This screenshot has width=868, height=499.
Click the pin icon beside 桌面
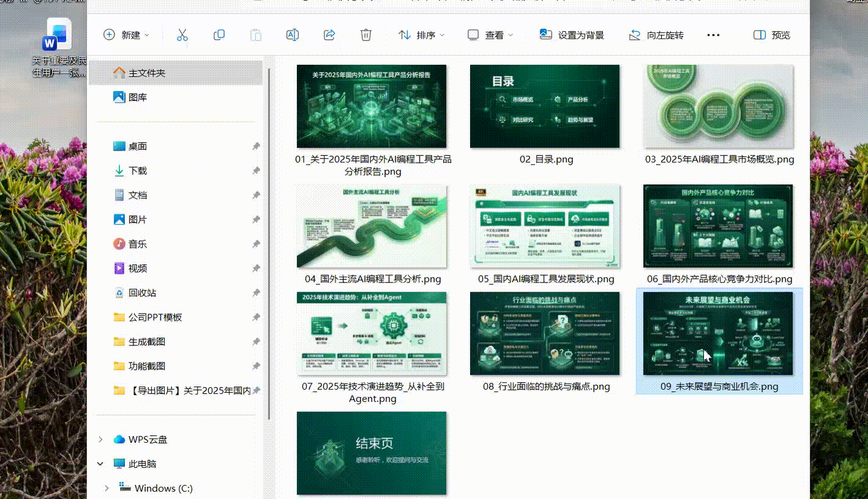click(x=256, y=146)
